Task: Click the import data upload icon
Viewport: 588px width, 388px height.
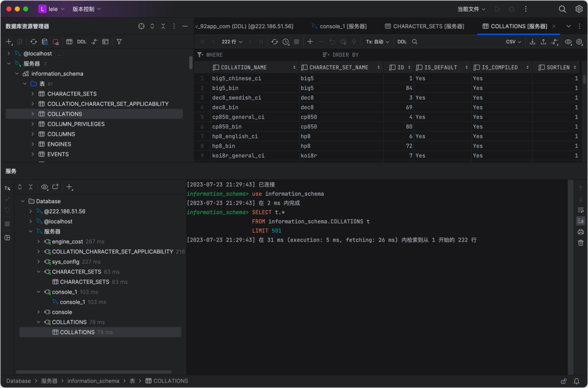Action: [x=543, y=42]
